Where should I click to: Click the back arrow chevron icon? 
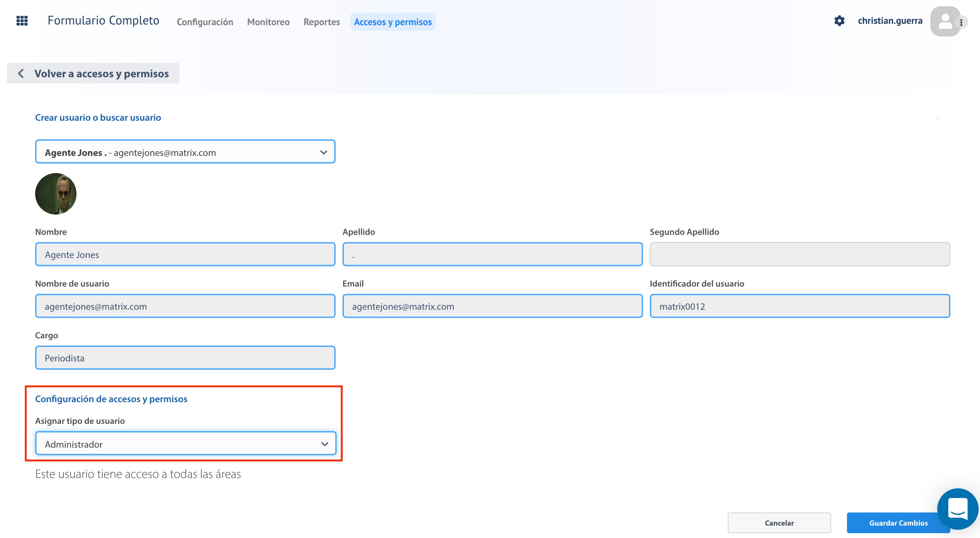[21, 73]
